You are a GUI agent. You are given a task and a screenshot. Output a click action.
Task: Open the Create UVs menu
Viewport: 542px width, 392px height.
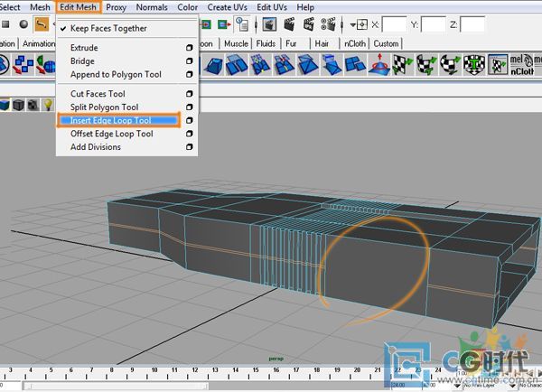pyautogui.click(x=227, y=7)
